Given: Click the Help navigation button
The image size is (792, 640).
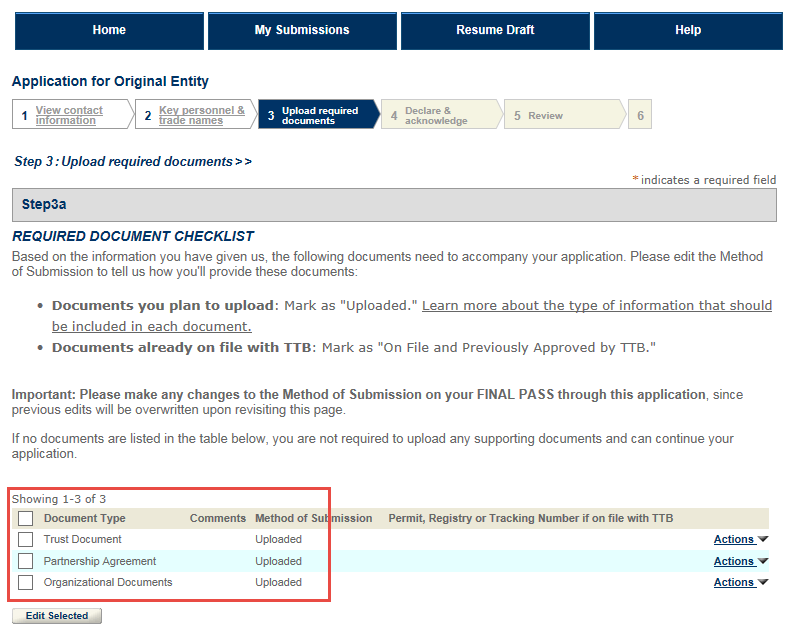Looking at the screenshot, I should (688, 30).
